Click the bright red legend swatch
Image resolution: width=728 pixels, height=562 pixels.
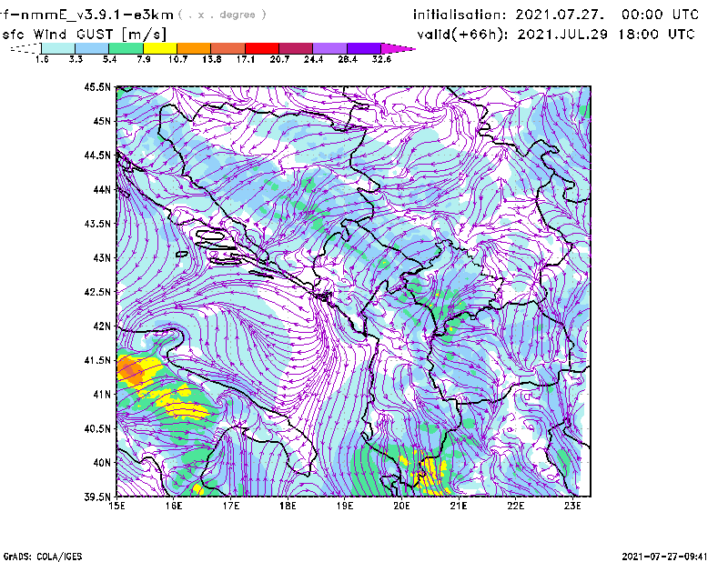[x=262, y=48]
